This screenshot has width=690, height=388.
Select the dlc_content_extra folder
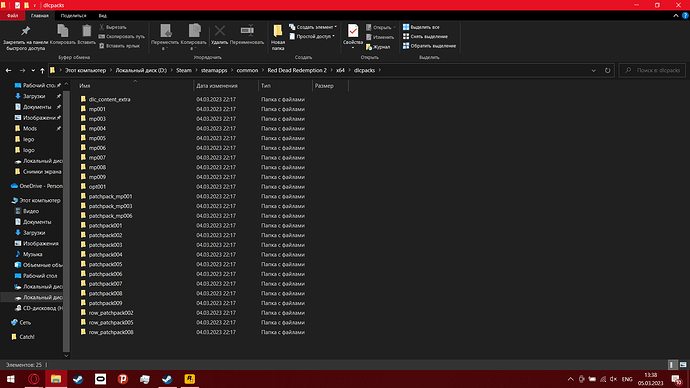click(110, 99)
